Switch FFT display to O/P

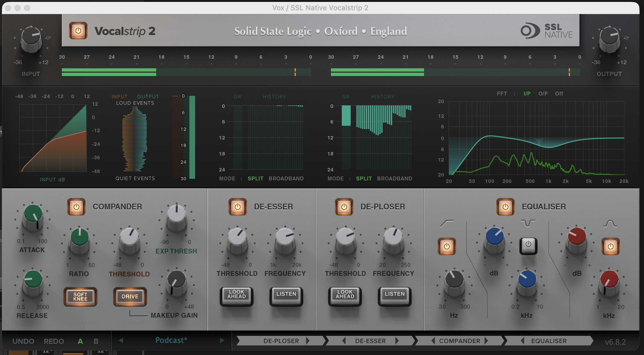coord(543,94)
